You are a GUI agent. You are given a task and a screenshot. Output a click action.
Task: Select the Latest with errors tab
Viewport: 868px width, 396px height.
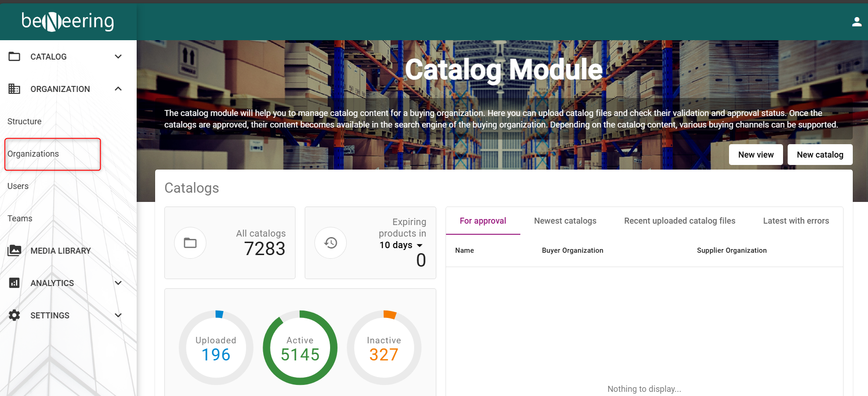click(796, 221)
